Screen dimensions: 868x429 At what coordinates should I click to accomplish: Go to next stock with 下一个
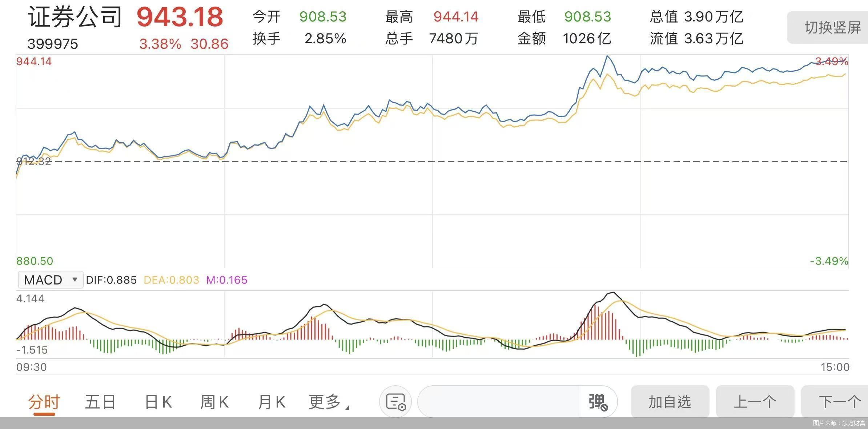click(840, 402)
